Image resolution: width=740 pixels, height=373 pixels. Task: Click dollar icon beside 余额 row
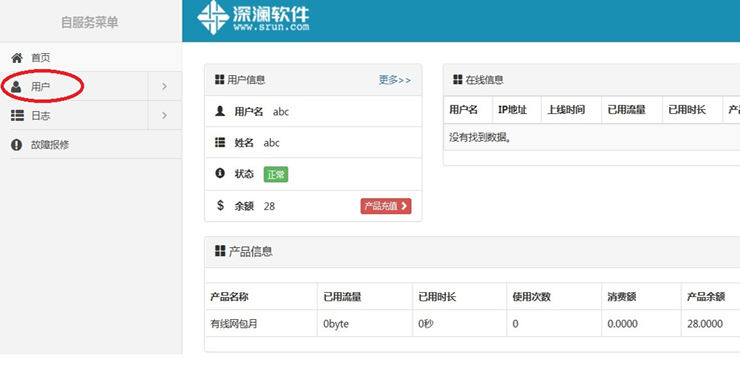(220, 205)
